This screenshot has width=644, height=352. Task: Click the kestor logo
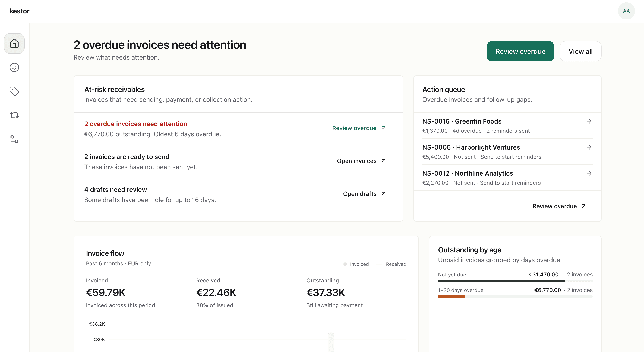point(19,11)
